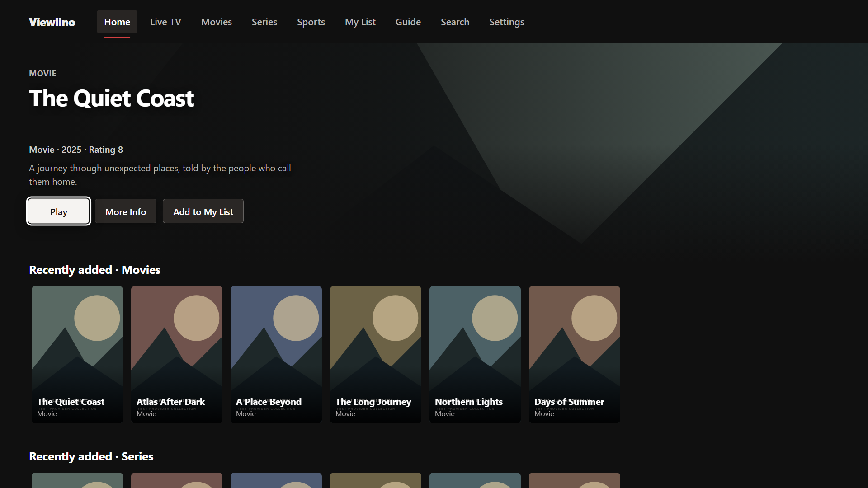Select the Home tab
This screenshot has width=868, height=488.
[x=117, y=22]
